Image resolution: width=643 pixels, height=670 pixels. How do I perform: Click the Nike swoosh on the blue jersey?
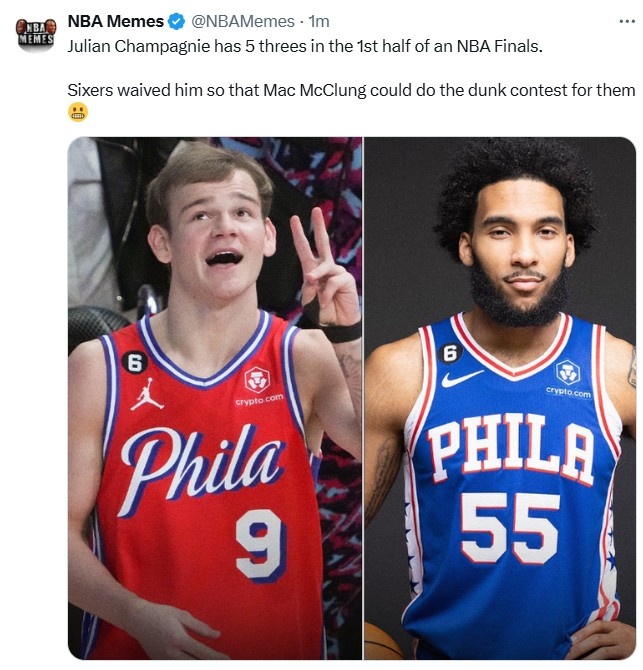tap(461, 379)
